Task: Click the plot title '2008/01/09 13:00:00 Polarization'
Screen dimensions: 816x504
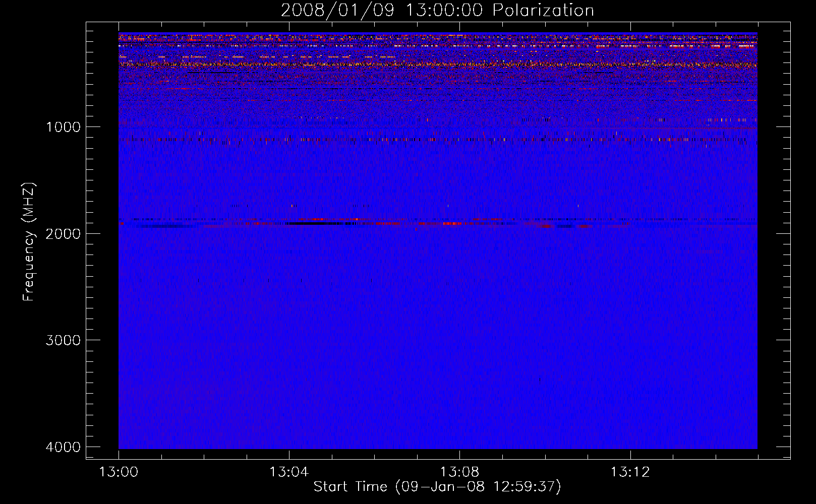Action: click(x=437, y=11)
